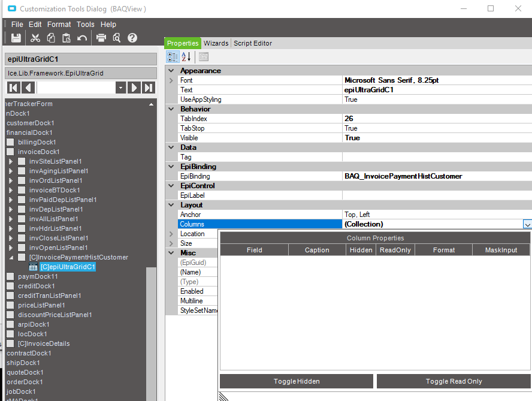The image size is (532, 401).
Task: Expand the Location property
Action: coord(171,234)
